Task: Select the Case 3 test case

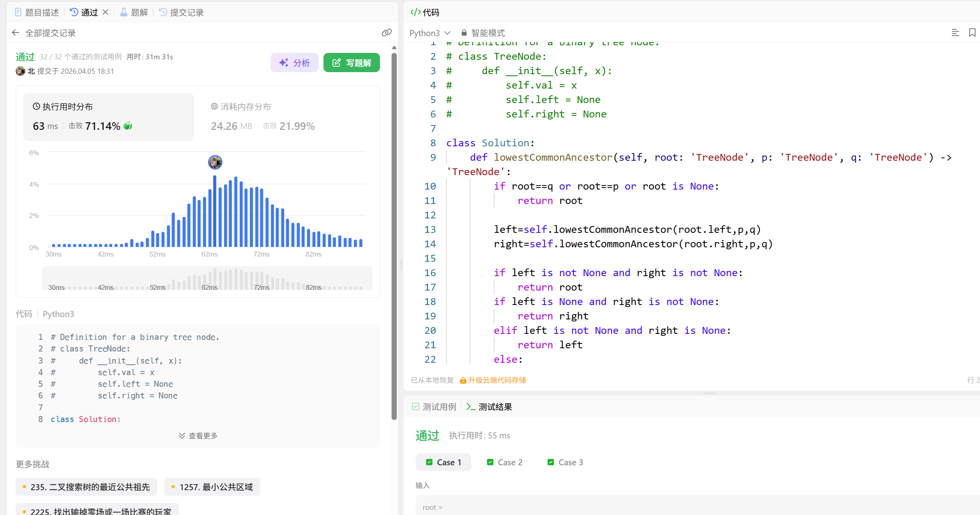Action: 565,462
